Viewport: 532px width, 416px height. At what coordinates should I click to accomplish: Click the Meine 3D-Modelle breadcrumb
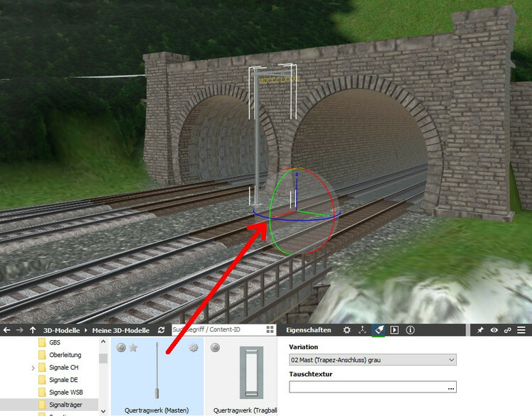tap(121, 330)
